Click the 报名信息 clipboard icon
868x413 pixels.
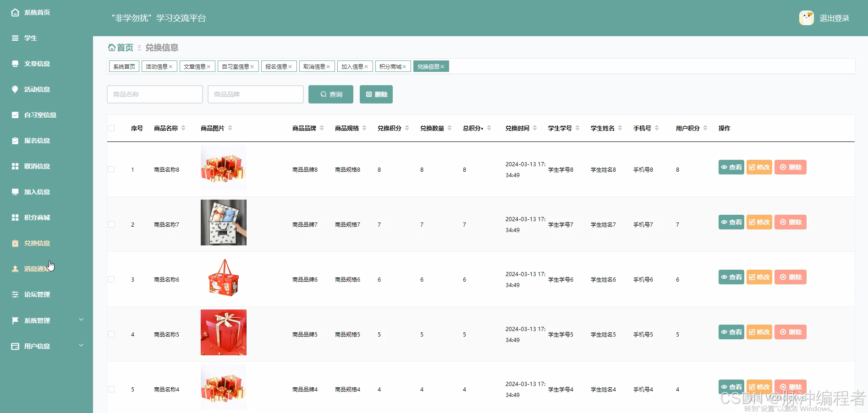tap(15, 141)
